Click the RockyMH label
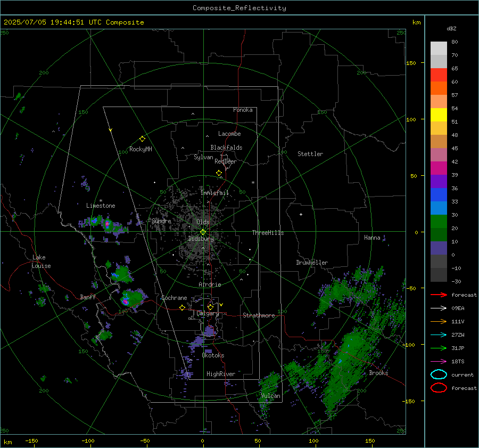Screen dimensions: 479x448 click(x=141, y=149)
